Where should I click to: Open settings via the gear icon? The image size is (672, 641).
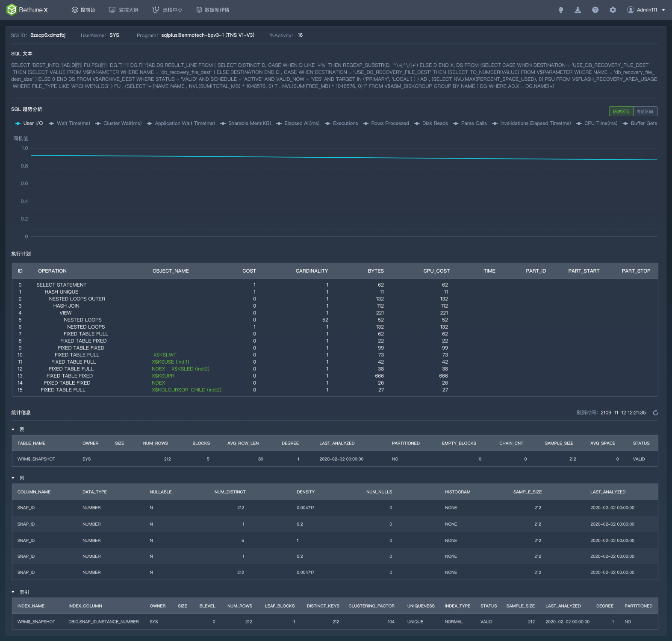pos(613,10)
